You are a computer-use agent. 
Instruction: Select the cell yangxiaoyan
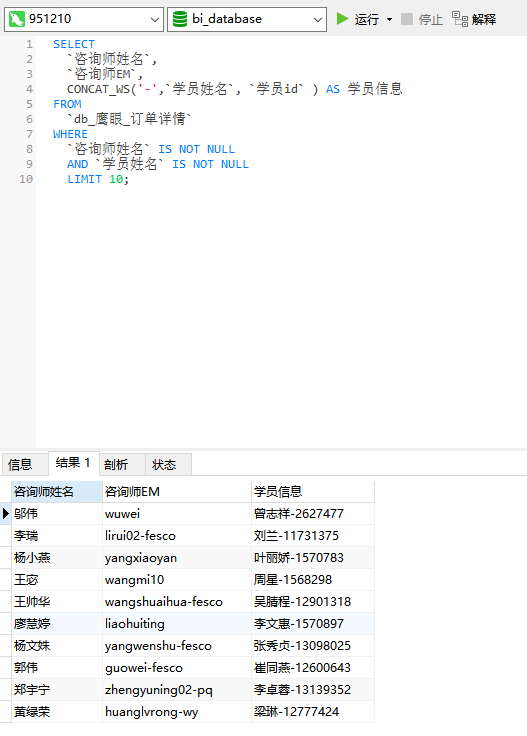(x=177, y=558)
